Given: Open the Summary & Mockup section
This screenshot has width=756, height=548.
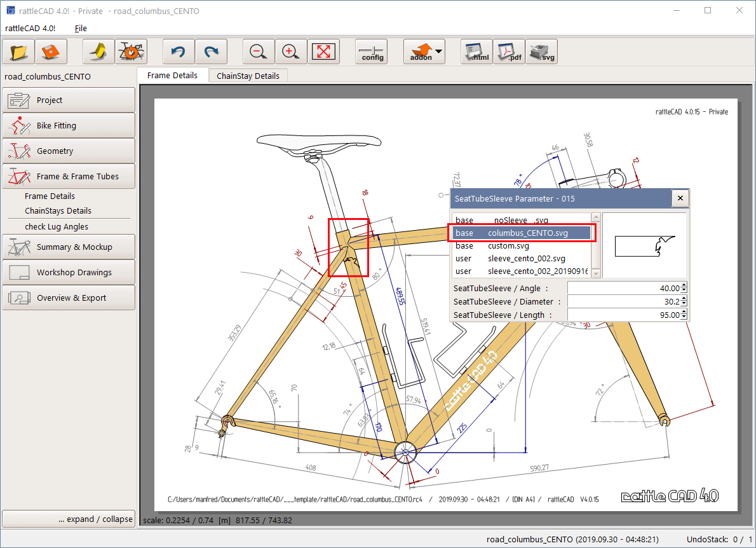Looking at the screenshot, I should point(69,247).
